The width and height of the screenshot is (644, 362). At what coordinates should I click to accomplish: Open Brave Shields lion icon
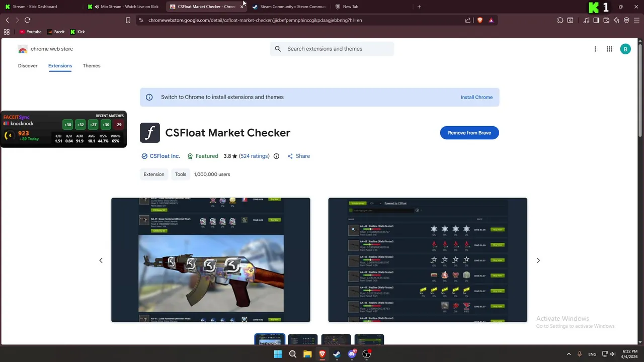[x=480, y=20]
